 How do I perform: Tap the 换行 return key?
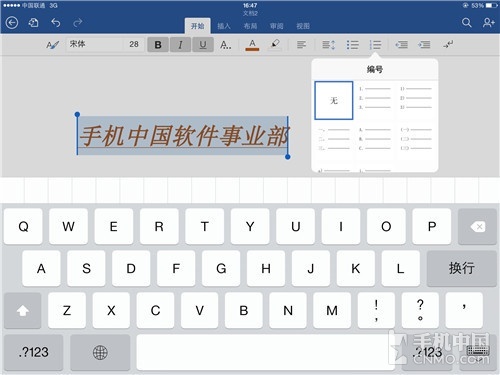(462, 268)
